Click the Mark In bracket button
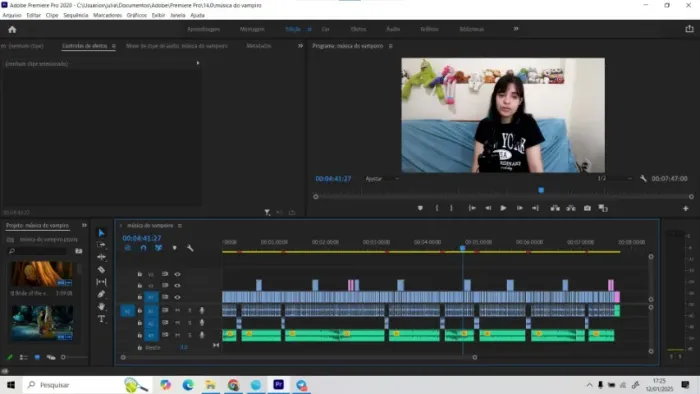The width and height of the screenshot is (700, 394). click(437, 208)
